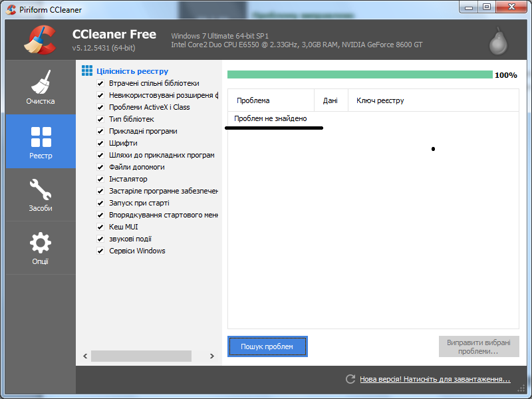The width and height of the screenshot is (532, 399).
Task: Click the CCleaner Free title text
Action: (x=114, y=35)
